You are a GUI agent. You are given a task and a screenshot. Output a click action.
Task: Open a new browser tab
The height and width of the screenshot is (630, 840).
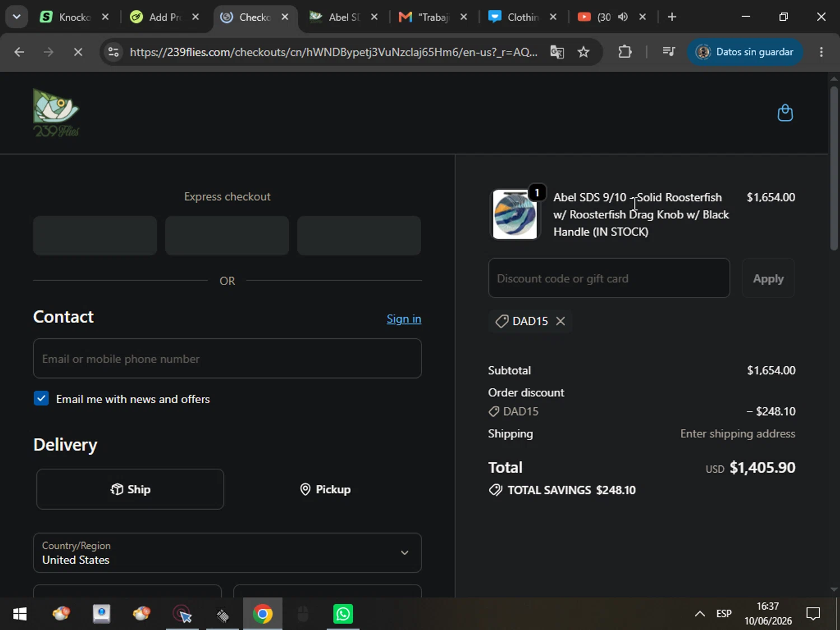click(x=672, y=17)
